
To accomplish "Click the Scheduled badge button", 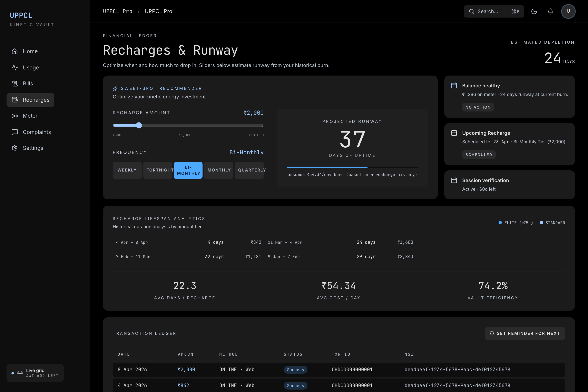I will (479, 155).
